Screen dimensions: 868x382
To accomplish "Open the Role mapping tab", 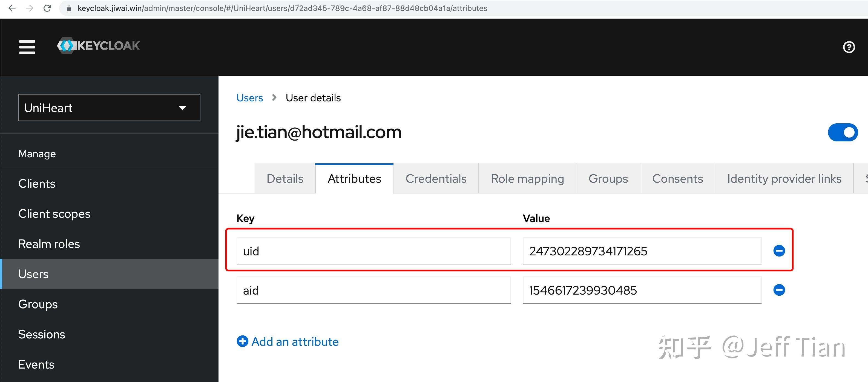I will point(527,178).
